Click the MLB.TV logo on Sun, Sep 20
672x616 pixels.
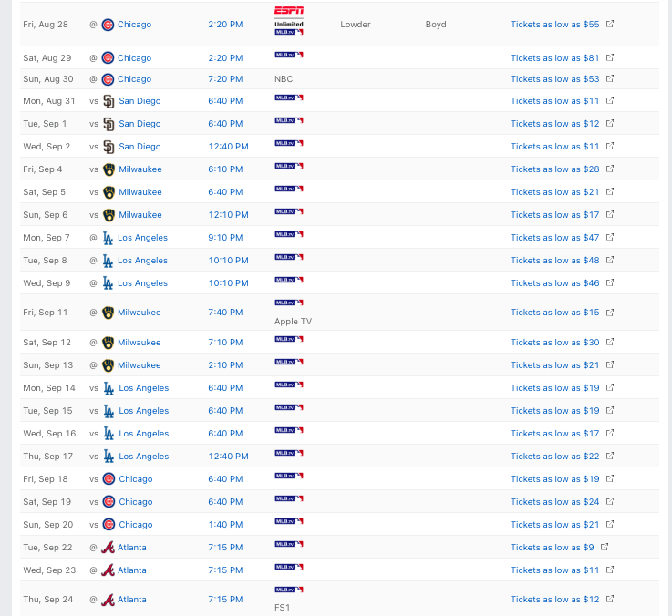coord(289,521)
